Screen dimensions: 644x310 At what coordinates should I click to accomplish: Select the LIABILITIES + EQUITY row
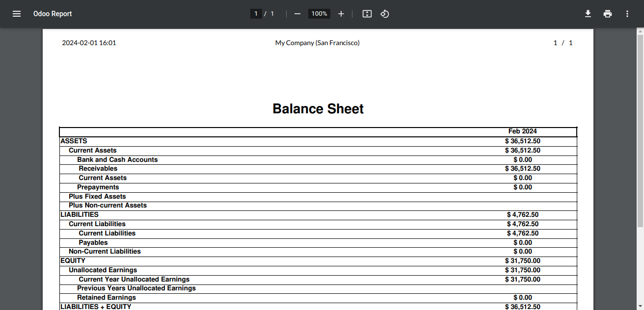[x=318, y=307]
